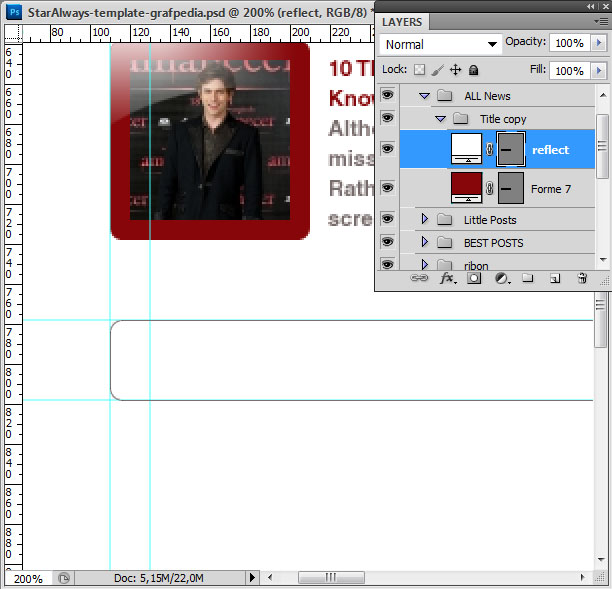Click canvas vertical scrollbar down arrow
This screenshot has width=612, height=589.
pos(601,559)
